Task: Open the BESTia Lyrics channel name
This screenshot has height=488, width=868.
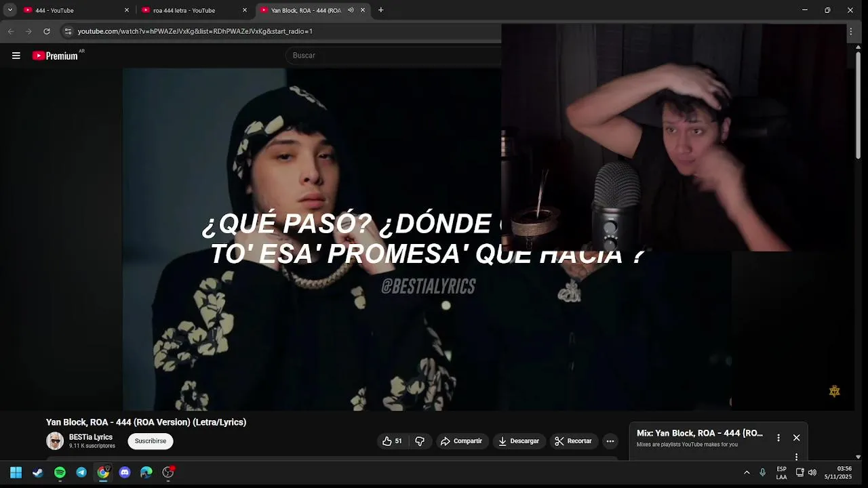Action: 91,437
